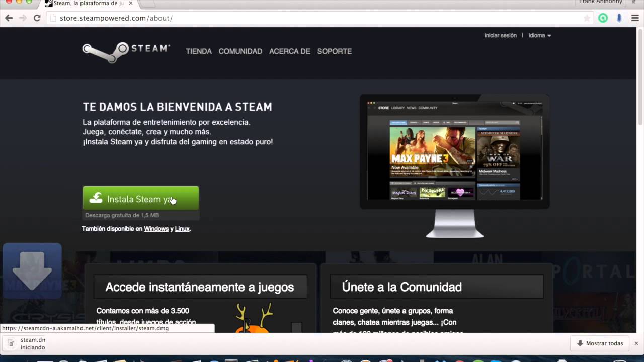Close the downloads bar
The height and width of the screenshot is (362, 644).
(636, 343)
